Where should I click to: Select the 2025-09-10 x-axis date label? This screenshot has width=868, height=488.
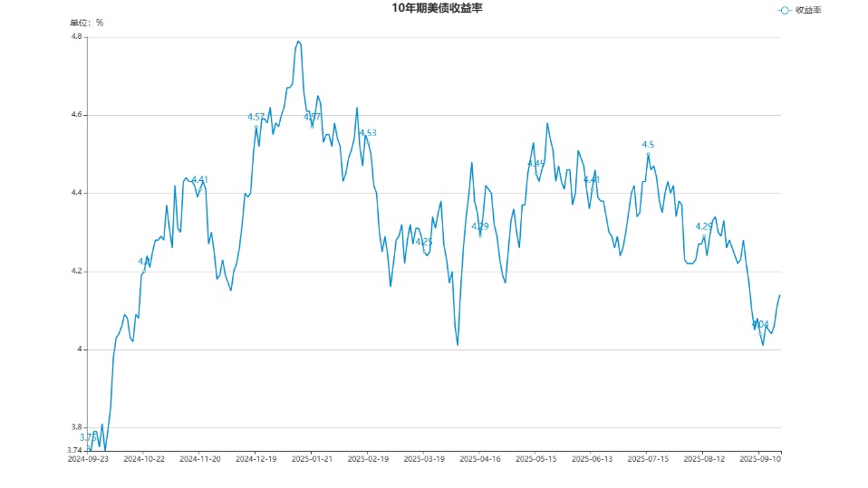click(759, 459)
